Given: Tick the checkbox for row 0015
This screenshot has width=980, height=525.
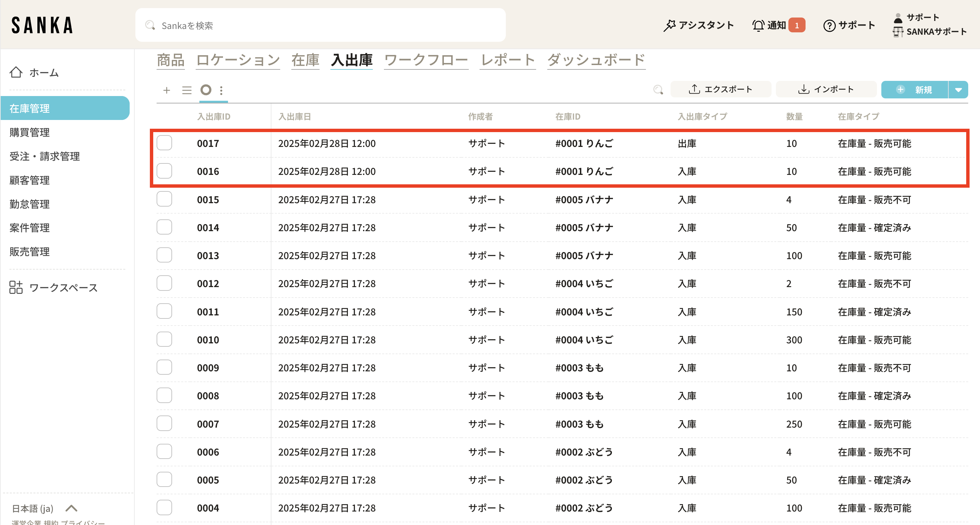Looking at the screenshot, I should [x=164, y=199].
